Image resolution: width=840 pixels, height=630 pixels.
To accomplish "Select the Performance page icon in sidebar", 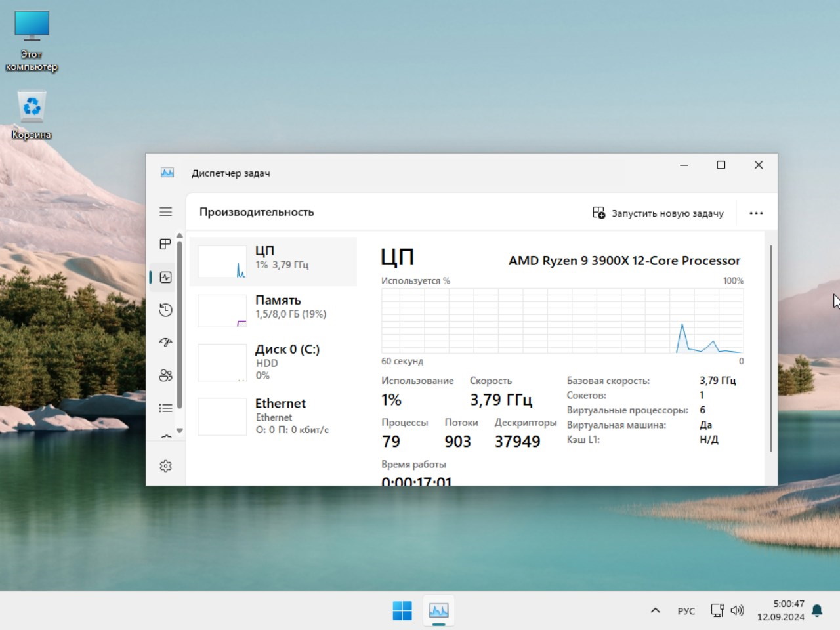I will click(x=165, y=277).
